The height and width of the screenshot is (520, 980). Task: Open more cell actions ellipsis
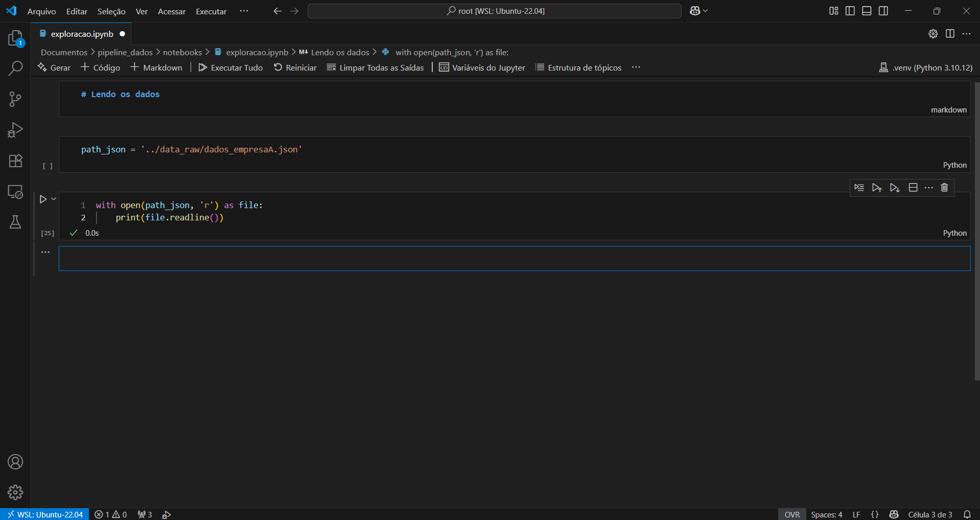point(929,188)
